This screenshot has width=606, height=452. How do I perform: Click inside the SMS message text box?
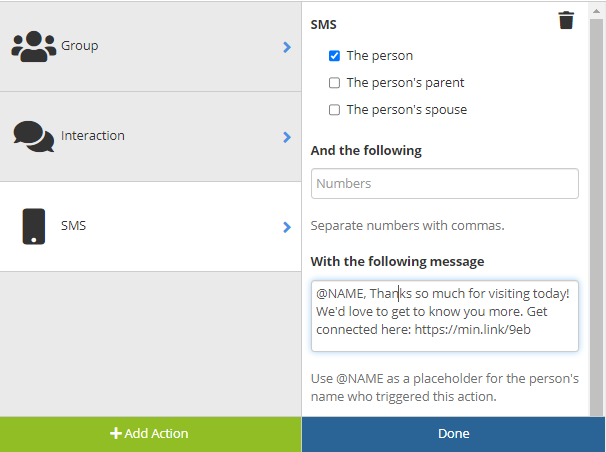[x=444, y=316]
